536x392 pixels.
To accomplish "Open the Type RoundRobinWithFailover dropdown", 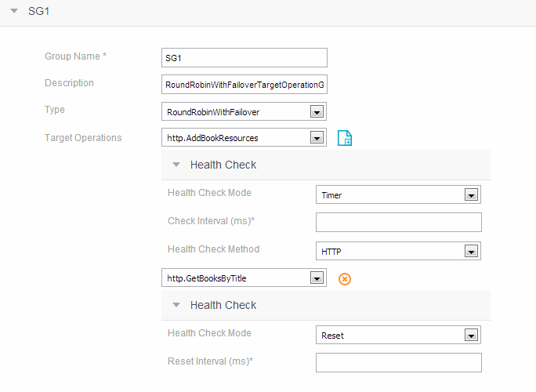I will 317,112.
